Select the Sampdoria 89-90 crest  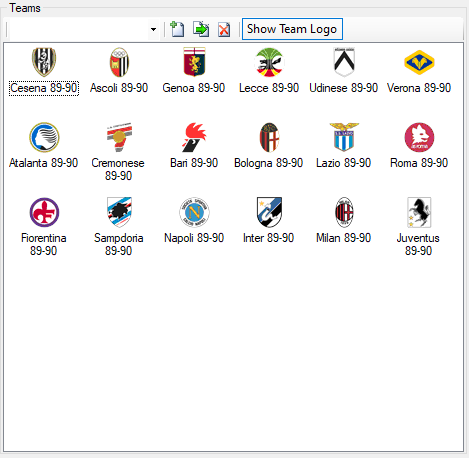click(x=119, y=212)
